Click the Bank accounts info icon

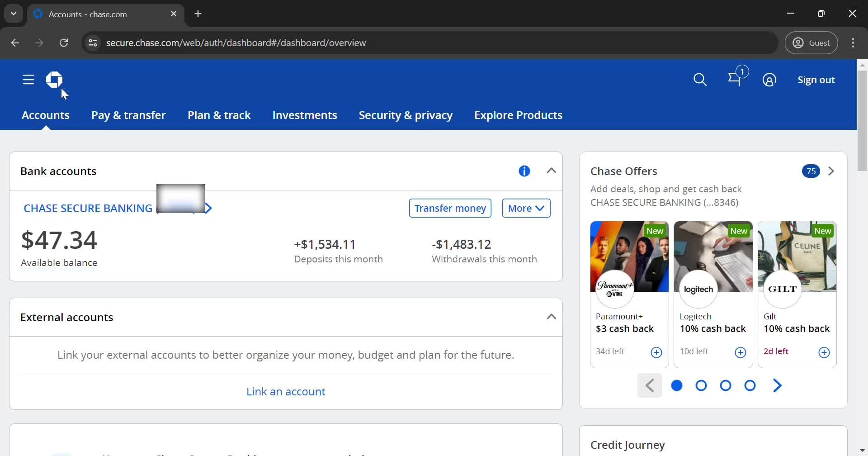[524, 171]
